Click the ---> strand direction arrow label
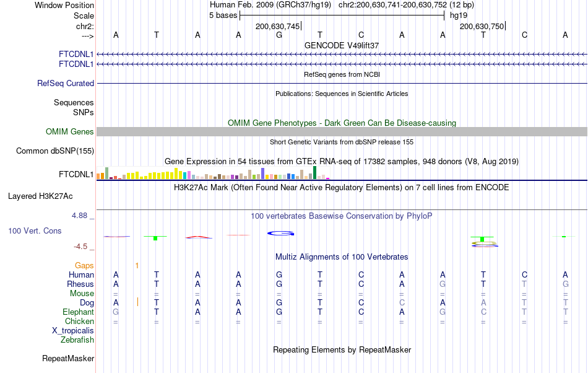The height and width of the screenshot is (373, 588). click(87, 36)
